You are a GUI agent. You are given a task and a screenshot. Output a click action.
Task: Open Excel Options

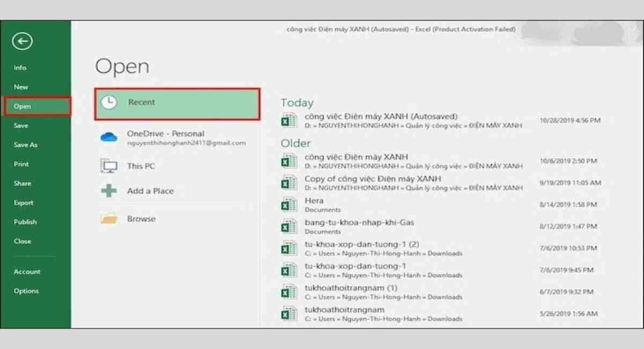(26, 291)
